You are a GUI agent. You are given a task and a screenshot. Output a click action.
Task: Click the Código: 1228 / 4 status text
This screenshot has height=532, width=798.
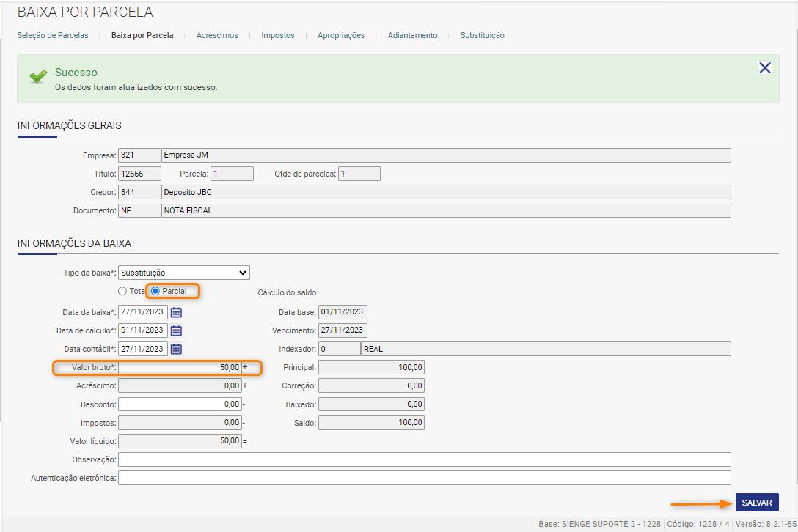coord(698,524)
